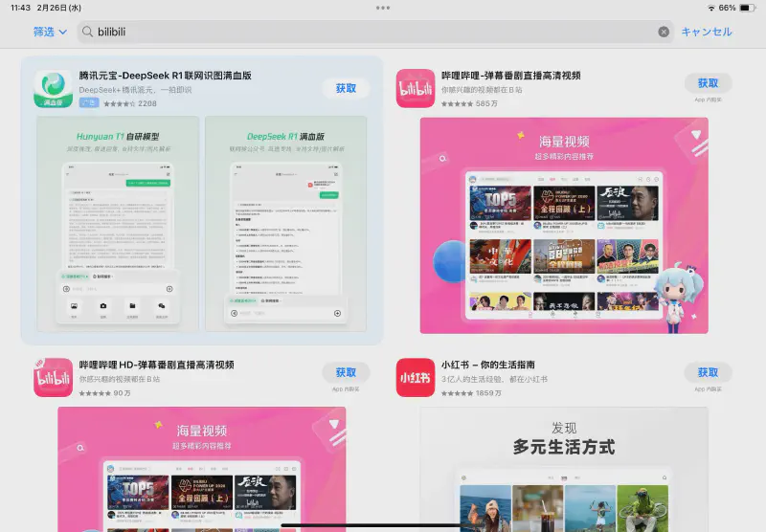The width and height of the screenshot is (766, 532).
Task: Open the 筛选 filter dropdown
Action: pyautogui.click(x=50, y=32)
